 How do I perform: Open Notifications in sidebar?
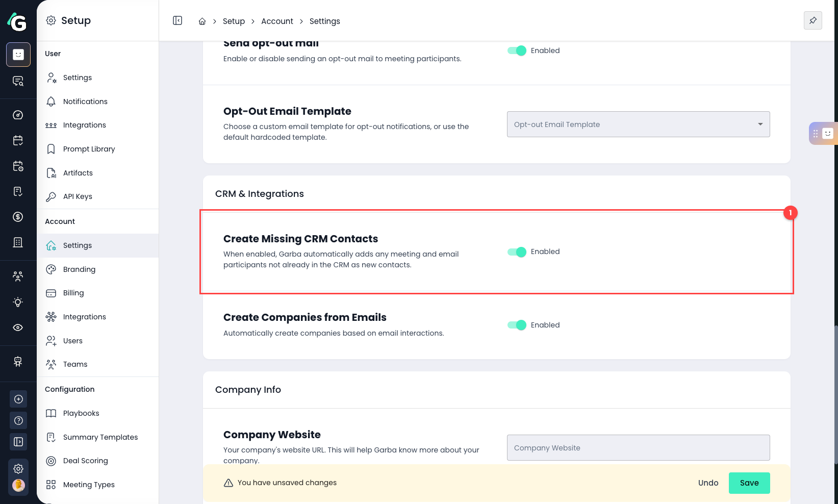[98, 102]
